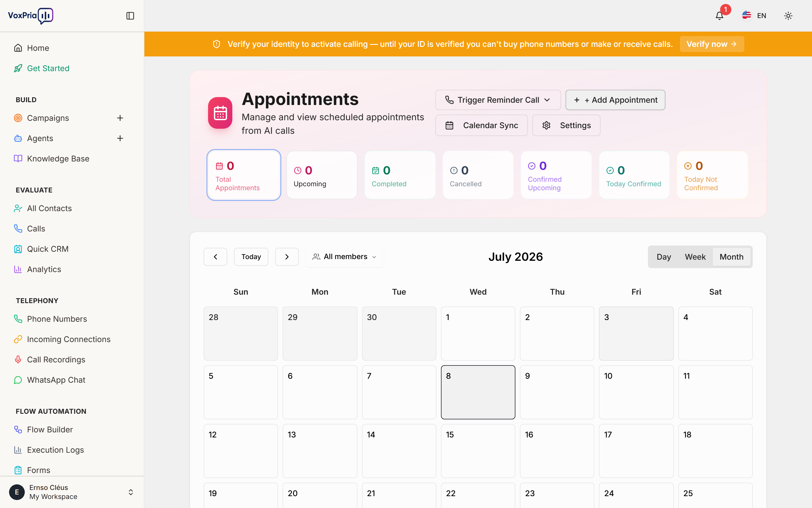Open Get Started in the sidebar
This screenshot has height=508, width=812.
tap(71, 68)
